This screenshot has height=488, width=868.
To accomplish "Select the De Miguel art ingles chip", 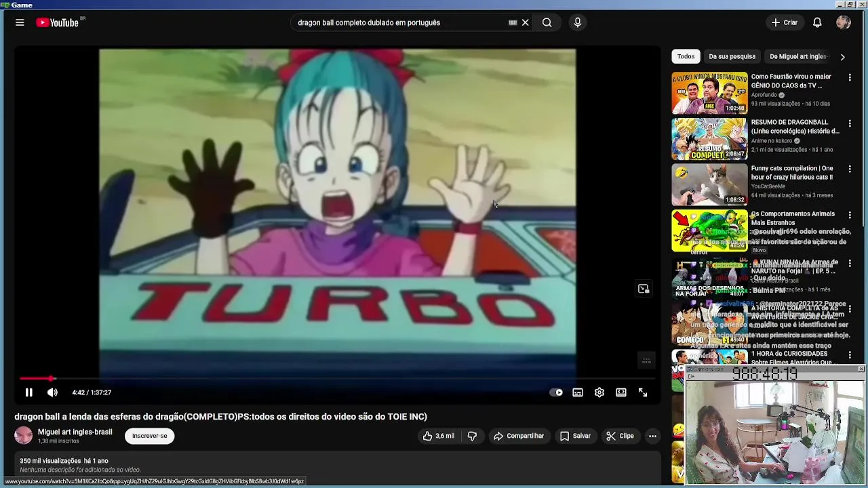I will [798, 56].
